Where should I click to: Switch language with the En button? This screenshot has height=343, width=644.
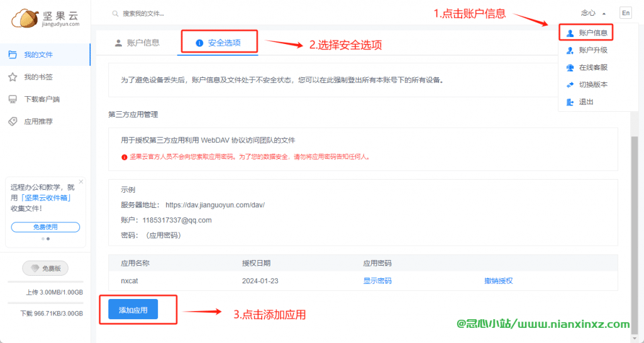(x=626, y=13)
